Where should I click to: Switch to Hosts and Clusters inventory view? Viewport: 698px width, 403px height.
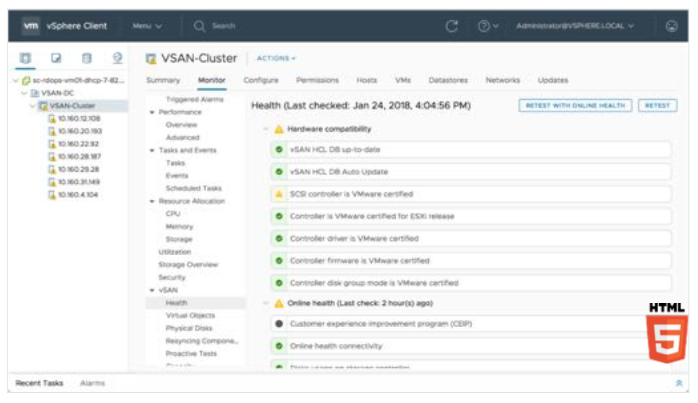pos(25,58)
